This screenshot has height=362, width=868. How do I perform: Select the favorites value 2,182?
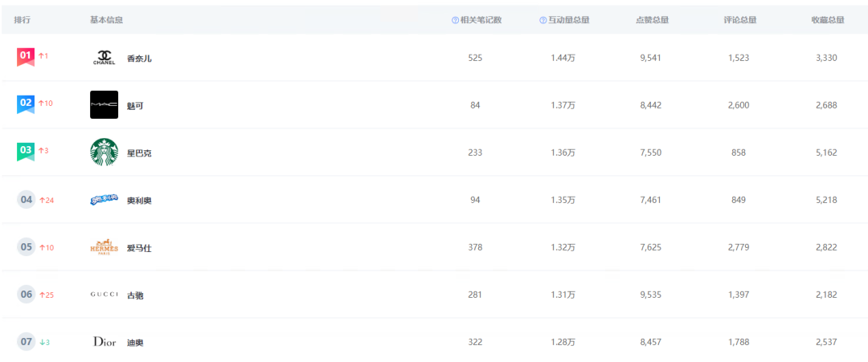click(x=826, y=295)
